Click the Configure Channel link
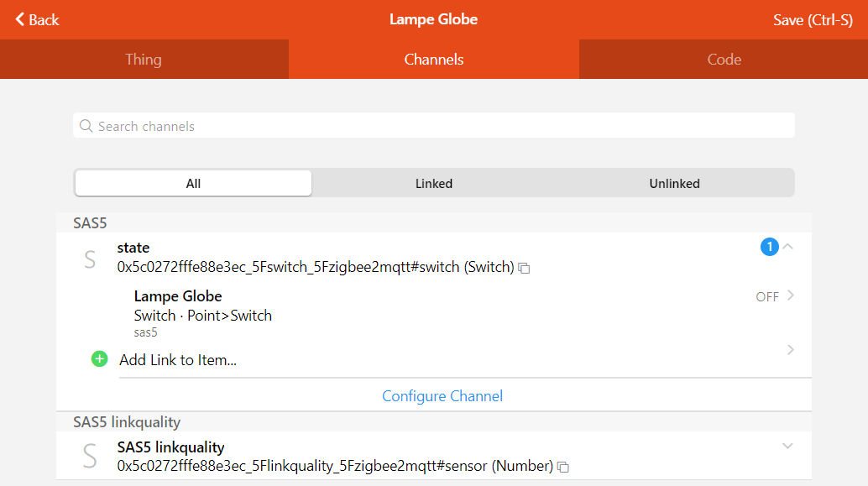 pos(442,395)
